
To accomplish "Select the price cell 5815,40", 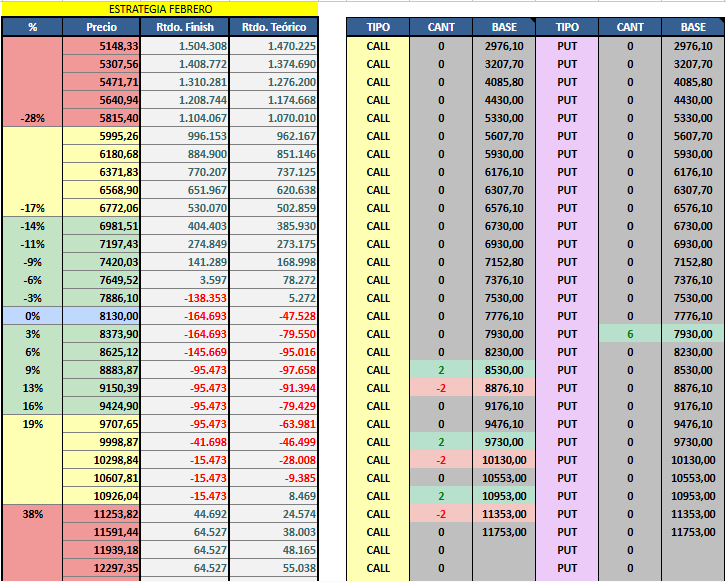I will pyautogui.click(x=101, y=118).
